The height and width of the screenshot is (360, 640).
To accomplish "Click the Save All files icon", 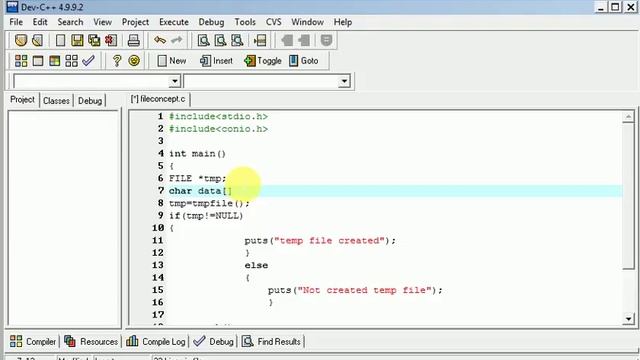I will click(94, 40).
